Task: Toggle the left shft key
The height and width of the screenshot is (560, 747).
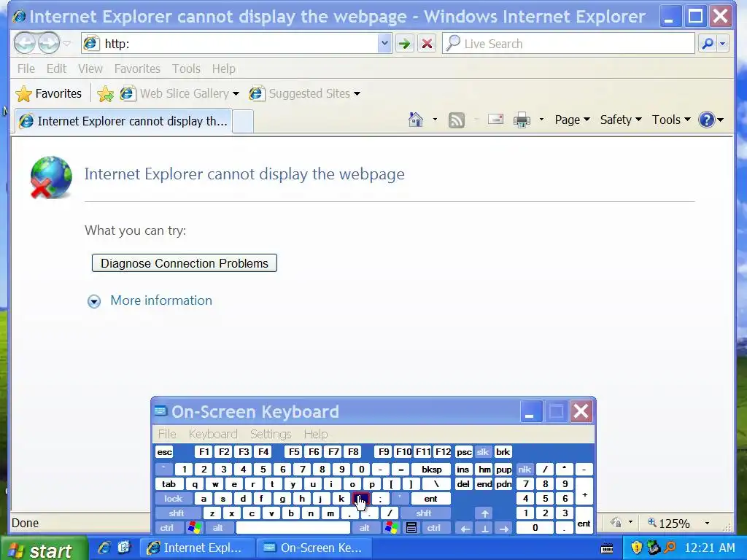Action: point(177,513)
